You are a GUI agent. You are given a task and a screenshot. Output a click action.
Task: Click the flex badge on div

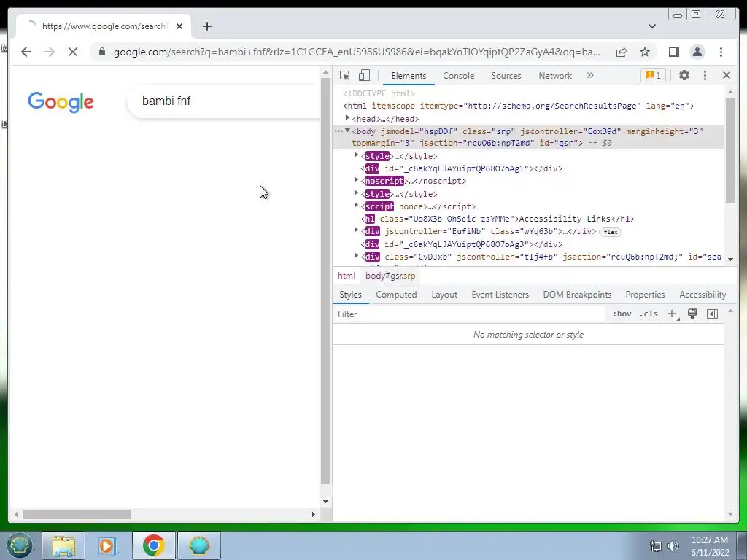point(611,232)
